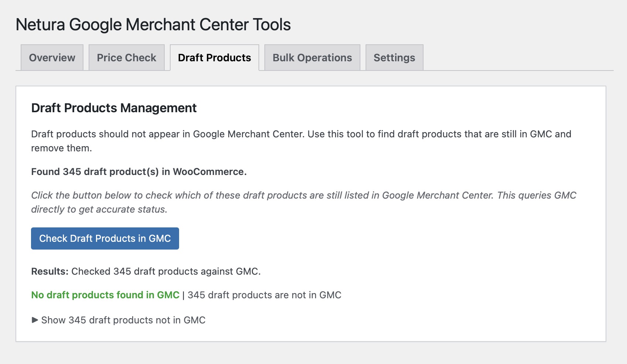627x364 pixels.
Task: Click the 345 draft products are not in GMC text
Action: (x=263, y=295)
